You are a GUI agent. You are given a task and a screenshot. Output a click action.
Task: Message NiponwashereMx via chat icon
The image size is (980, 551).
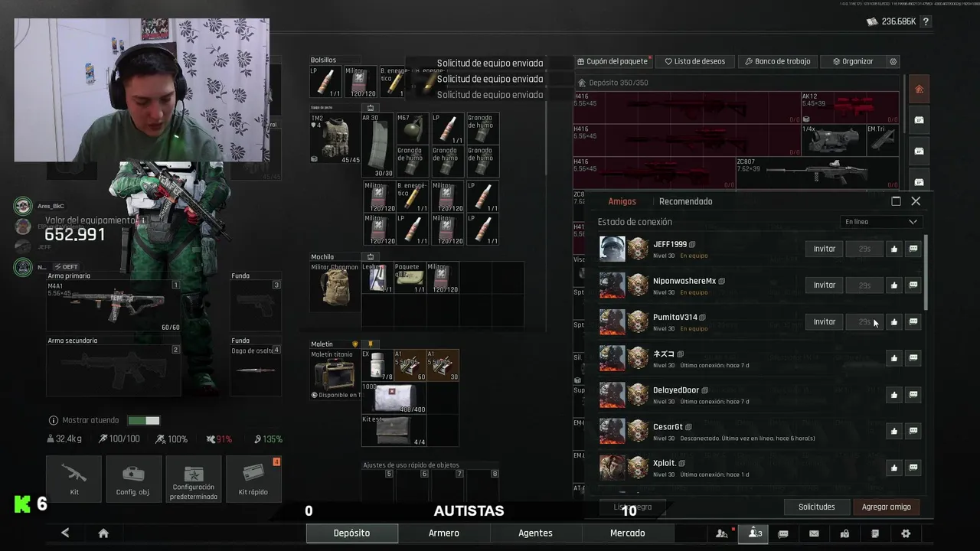pyautogui.click(x=913, y=285)
